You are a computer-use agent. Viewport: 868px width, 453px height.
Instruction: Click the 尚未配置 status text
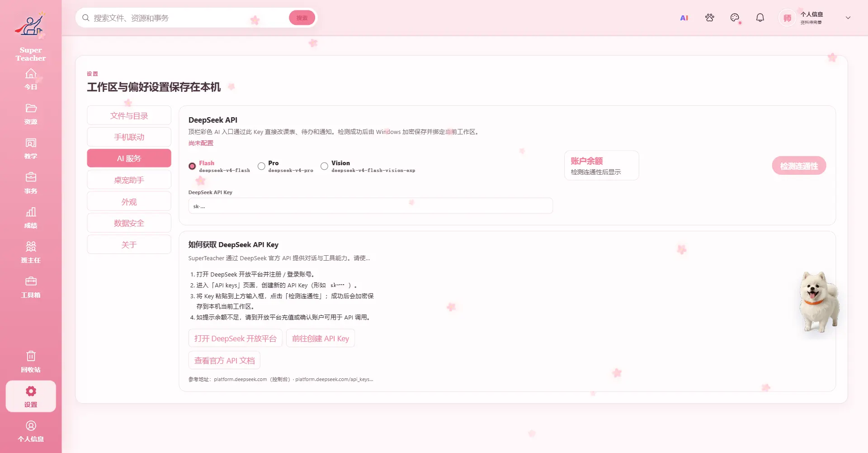(201, 143)
